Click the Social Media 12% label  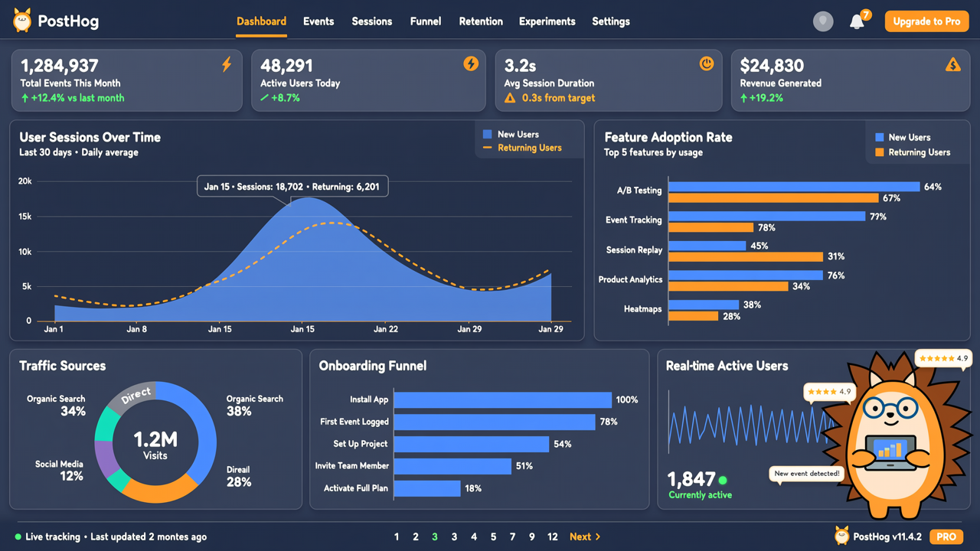pos(60,471)
